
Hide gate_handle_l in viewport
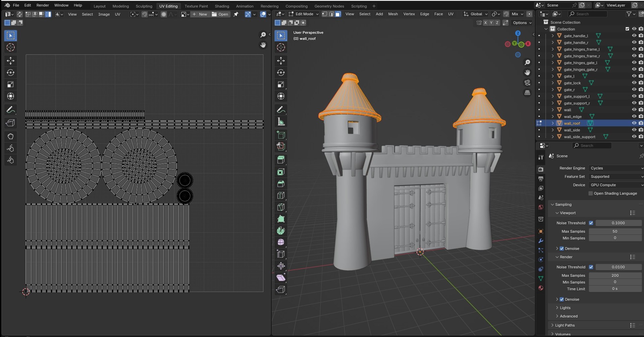[x=634, y=36]
